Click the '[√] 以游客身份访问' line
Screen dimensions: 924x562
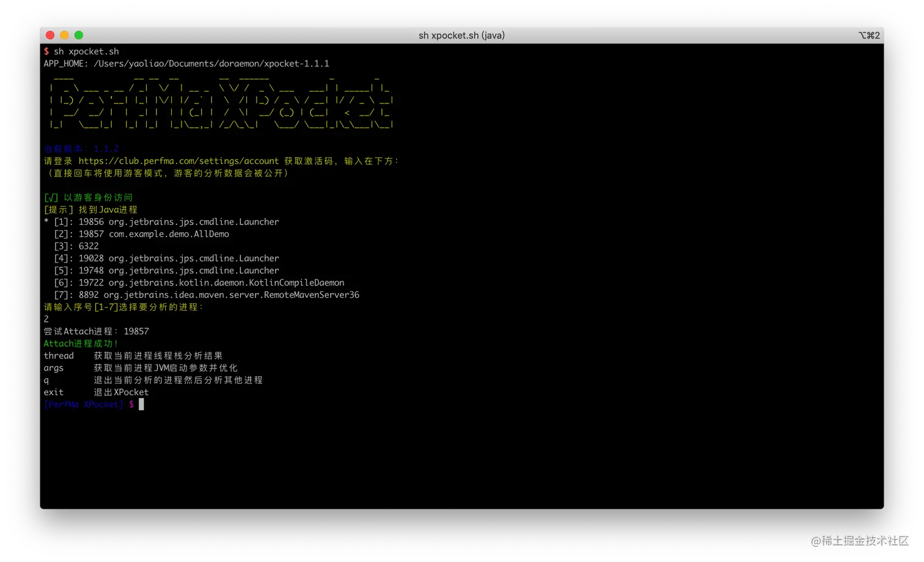pos(88,198)
